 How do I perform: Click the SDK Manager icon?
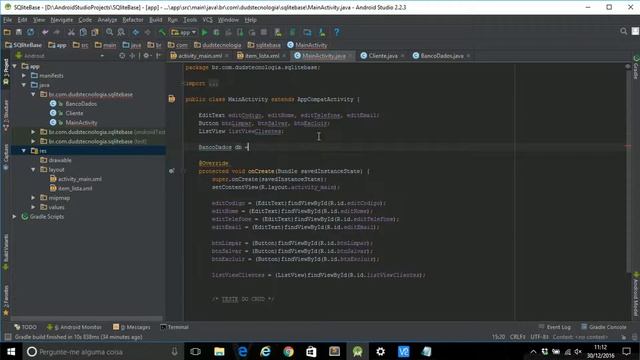pos(322,32)
